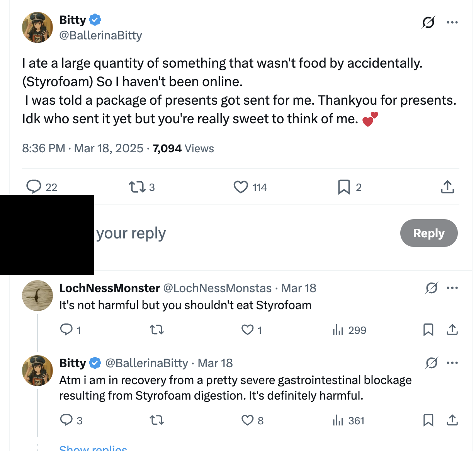The width and height of the screenshot is (476, 451).
Task: Bookmark the main post with 2 bookmarks
Action: (350, 187)
